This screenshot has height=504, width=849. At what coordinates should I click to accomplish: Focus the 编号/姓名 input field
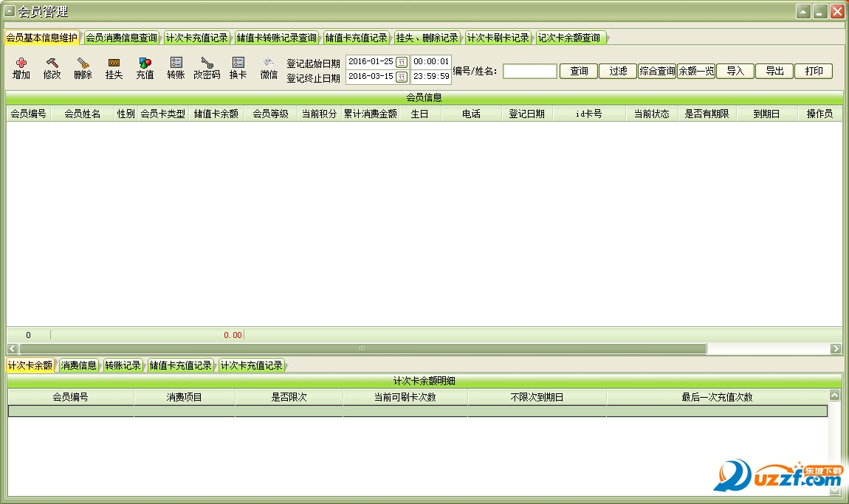tap(530, 72)
